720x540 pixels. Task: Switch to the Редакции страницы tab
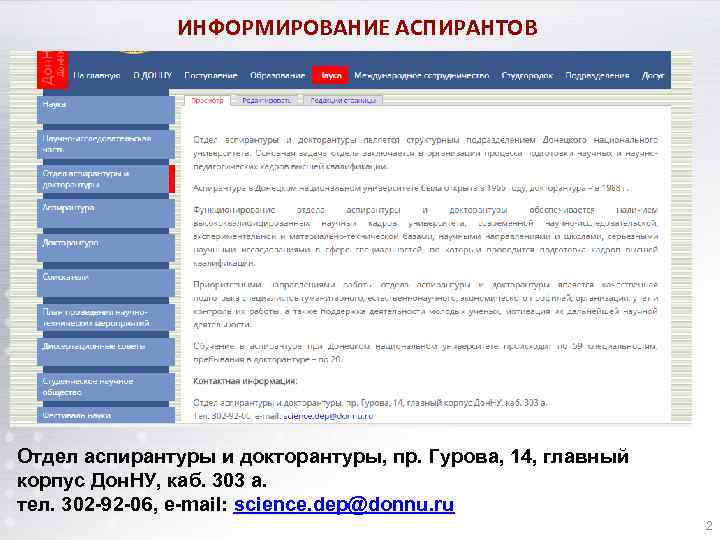coord(343,100)
